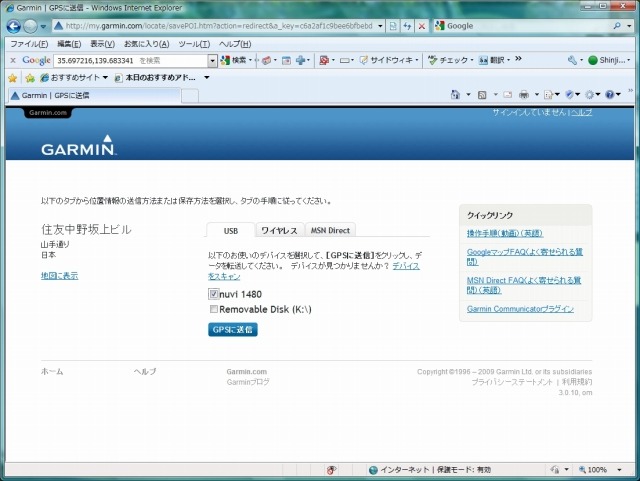Click the browser Forward arrow button
Viewport: 640px width, 481px height.
[30, 27]
